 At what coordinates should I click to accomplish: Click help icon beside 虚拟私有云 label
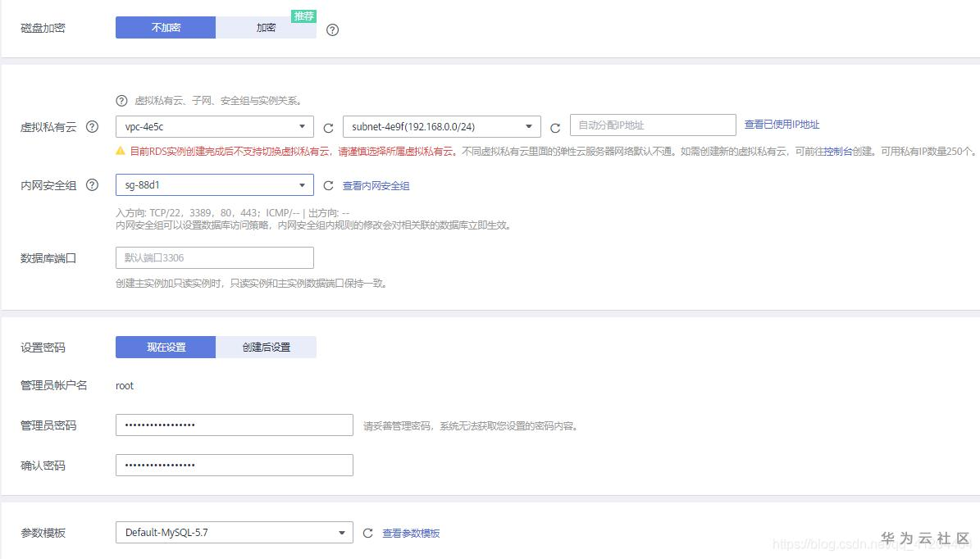pyautogui.click(x=92, y=127)
